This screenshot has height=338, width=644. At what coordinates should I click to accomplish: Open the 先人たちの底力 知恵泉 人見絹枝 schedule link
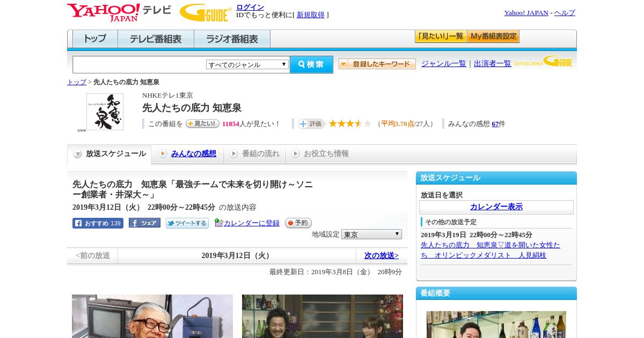491,250
